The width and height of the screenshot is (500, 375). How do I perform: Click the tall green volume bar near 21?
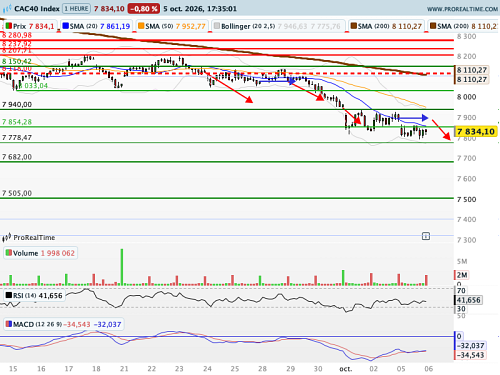tap(122, 267)
